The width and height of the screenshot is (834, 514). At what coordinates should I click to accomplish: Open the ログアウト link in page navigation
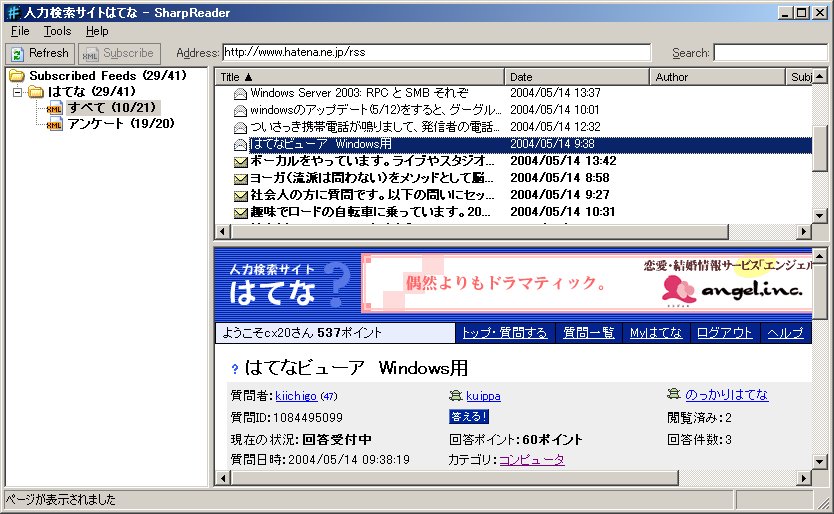724,333
